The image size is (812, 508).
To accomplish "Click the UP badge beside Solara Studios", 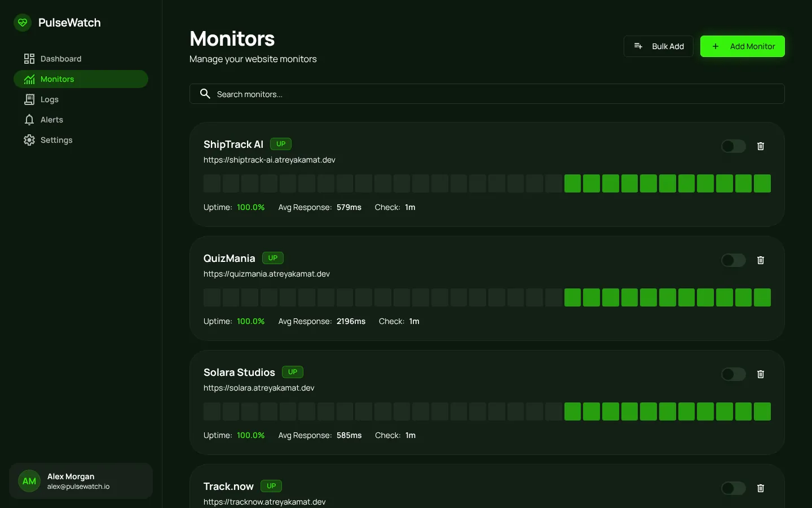I will point(293,372).
